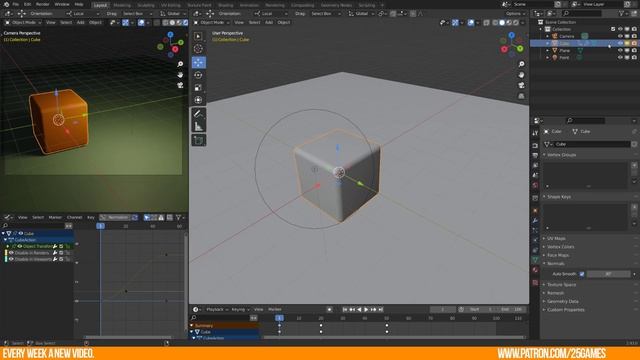Toggle eye on Disable in Renders channel
The image size is (640, 360).
[11, 253]
